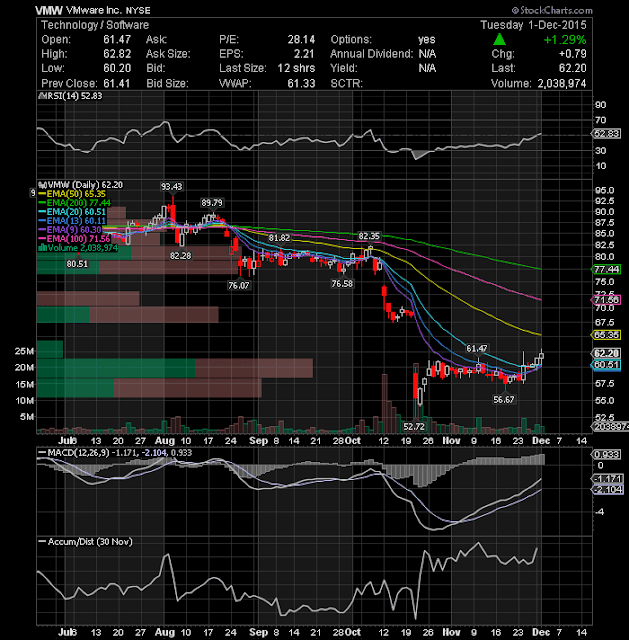Select the VMware Inc. company name
Screen dimensions: 629x640
coord(94,10)
